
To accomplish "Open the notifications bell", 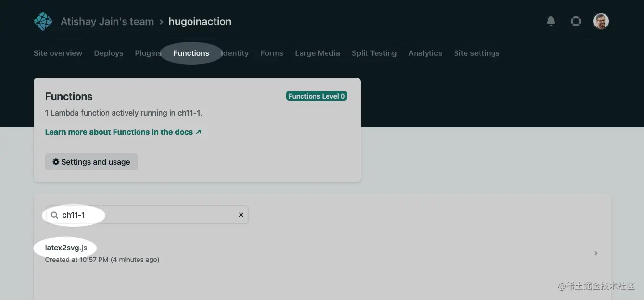I will click(x=551, y=21).
